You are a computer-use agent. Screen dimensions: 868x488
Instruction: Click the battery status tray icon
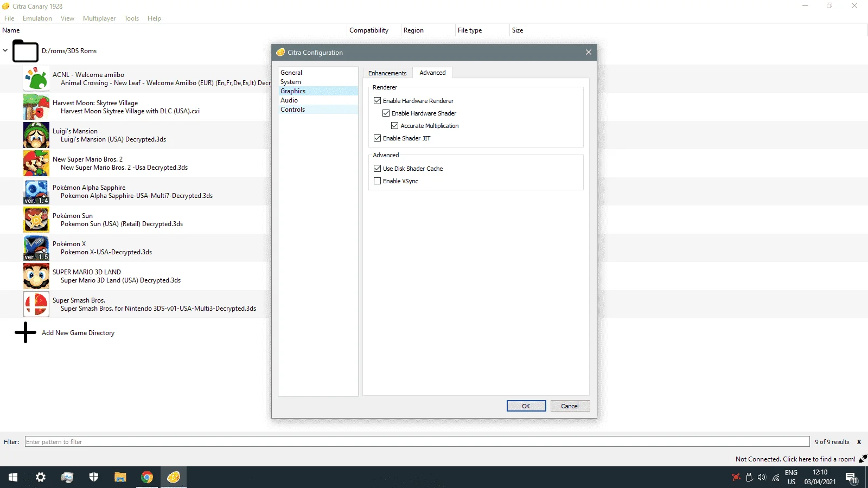749,477
